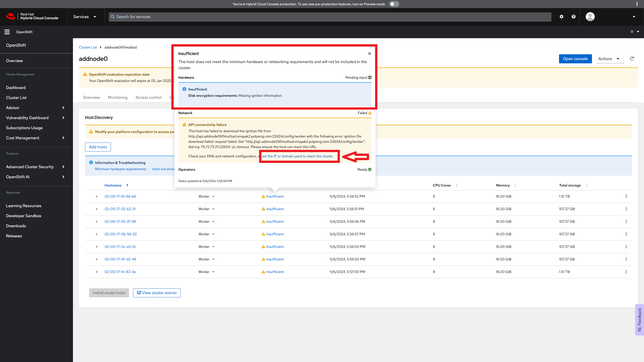Click the Red Hat logo
The image size is (644, 362).
tap(11, 16)
